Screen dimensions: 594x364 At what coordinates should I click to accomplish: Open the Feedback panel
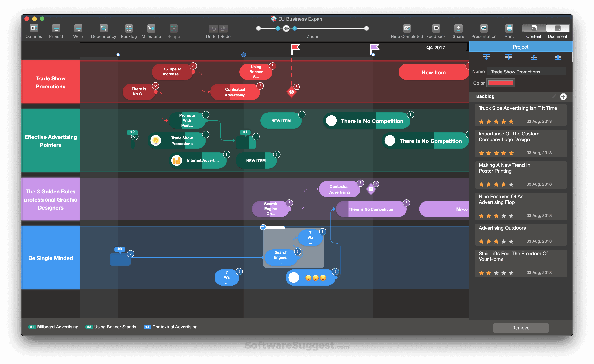[436, 31]
